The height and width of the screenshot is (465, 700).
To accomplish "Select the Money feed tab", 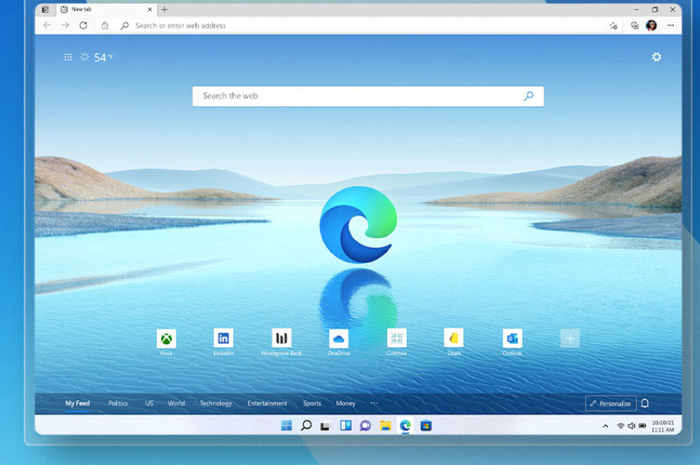I will click(346, 403).
